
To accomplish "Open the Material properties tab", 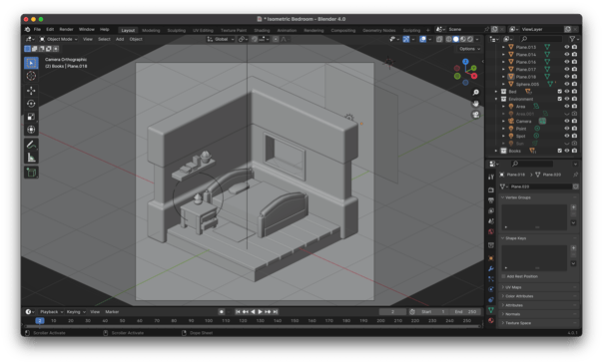I will click(x=491, y=320).
